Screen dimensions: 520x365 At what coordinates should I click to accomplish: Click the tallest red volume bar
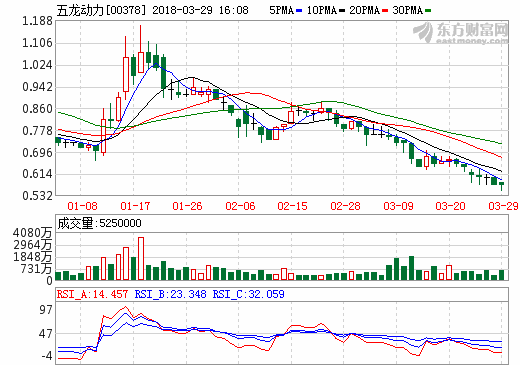tap(141, 259)
